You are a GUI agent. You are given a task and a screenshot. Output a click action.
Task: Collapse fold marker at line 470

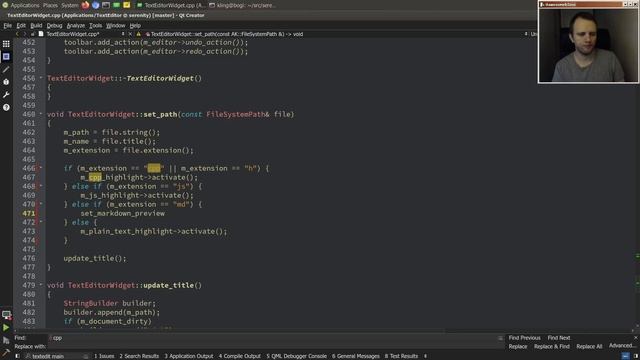pos(41,204)
